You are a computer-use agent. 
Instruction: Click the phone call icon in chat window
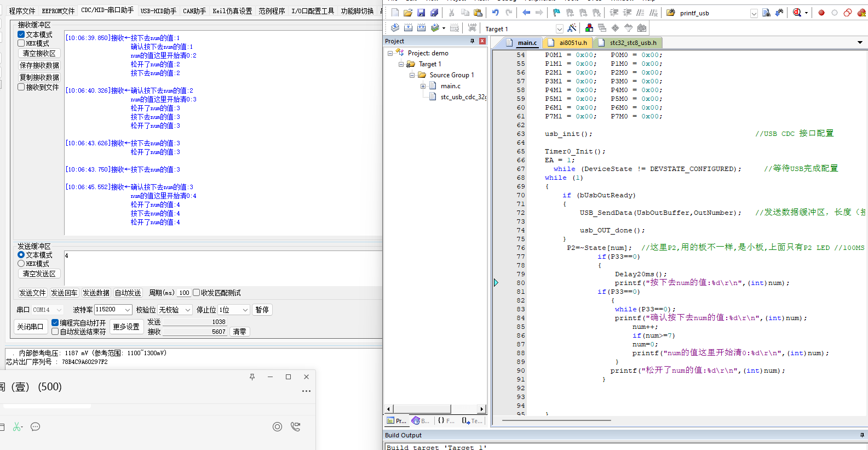[295, 426]
